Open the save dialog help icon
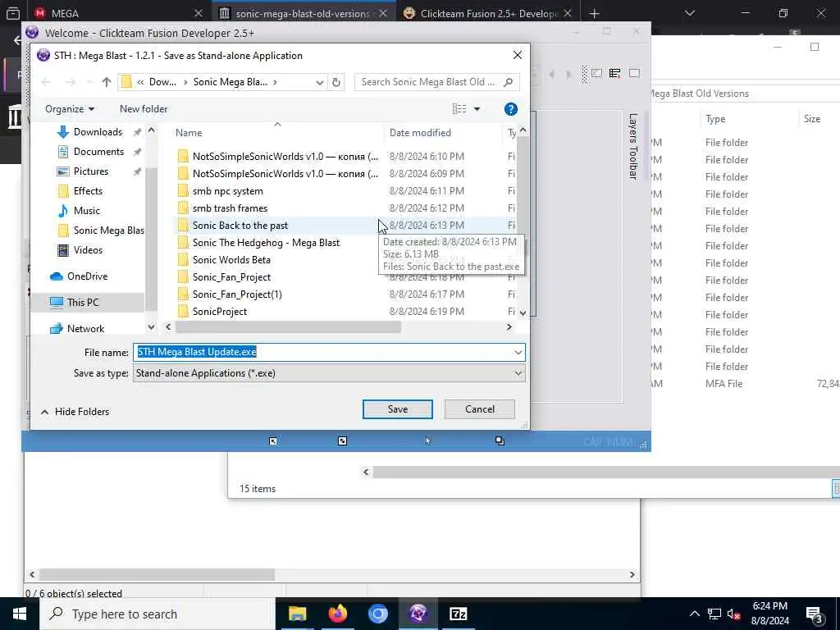 [x=510, y=109]
